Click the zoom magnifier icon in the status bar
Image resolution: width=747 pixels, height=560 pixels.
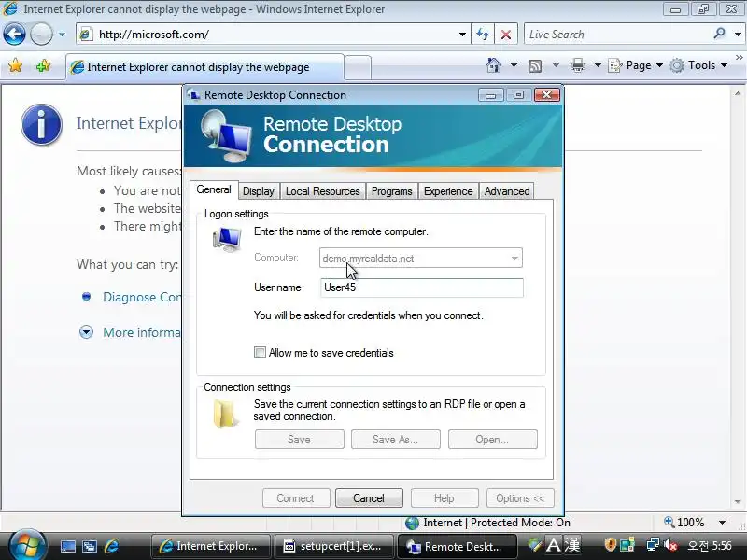[669, 522]
